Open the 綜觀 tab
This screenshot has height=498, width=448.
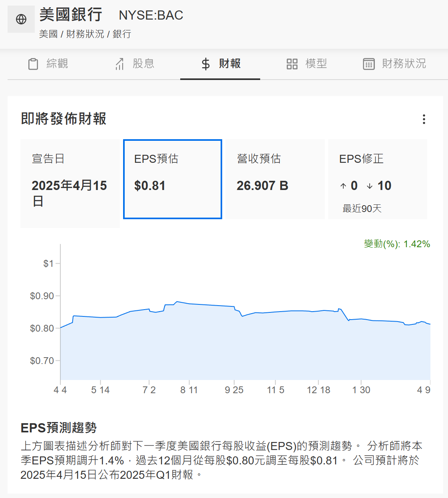tap(48, 64)
